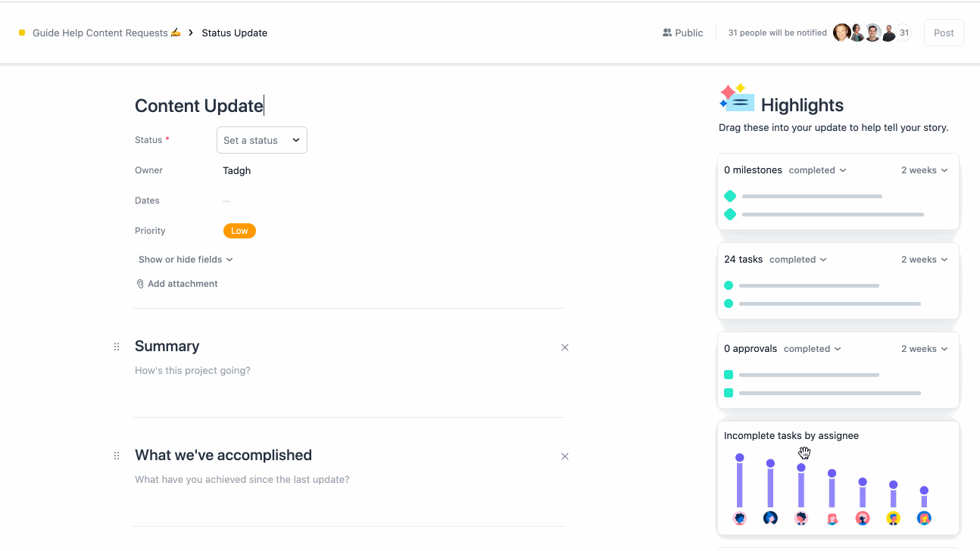Open the 2 weeks dropdown on milestones card
Image resolution: width=980 pixels, height=551 pixels.
(x=923, y=170)
